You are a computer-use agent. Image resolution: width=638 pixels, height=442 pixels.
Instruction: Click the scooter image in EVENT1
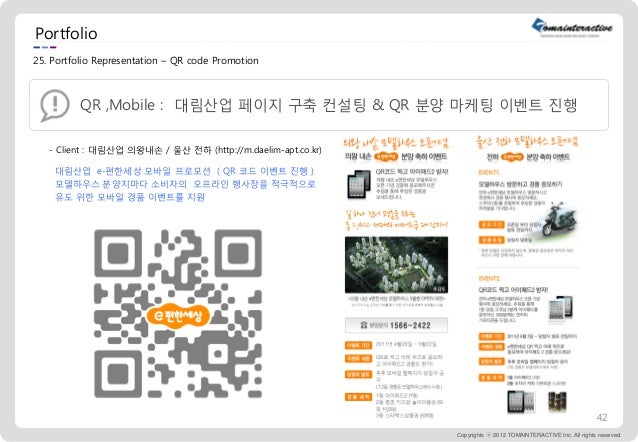(x=559, y=219)
